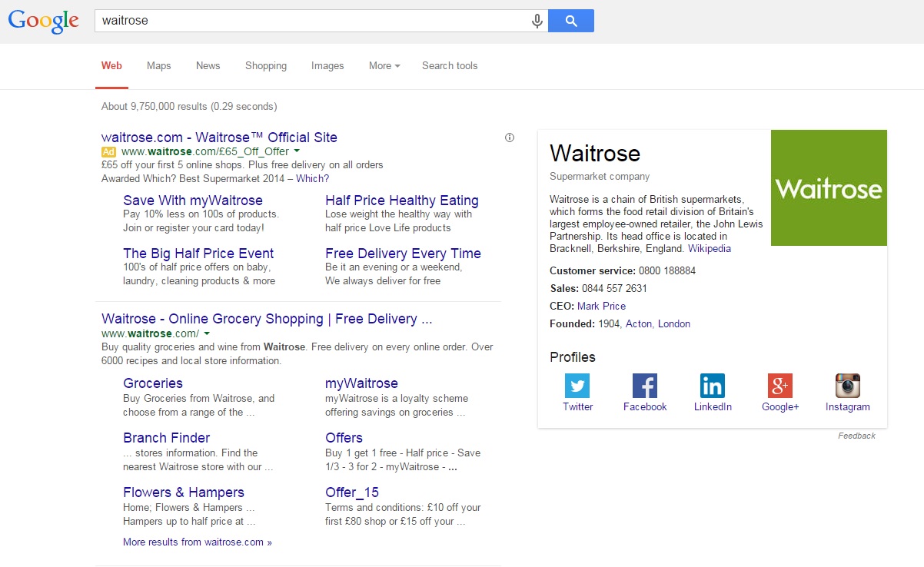Click the info icon beside the ad result
The height and width of the screenshot is (567, 924).
click(510, 137)
